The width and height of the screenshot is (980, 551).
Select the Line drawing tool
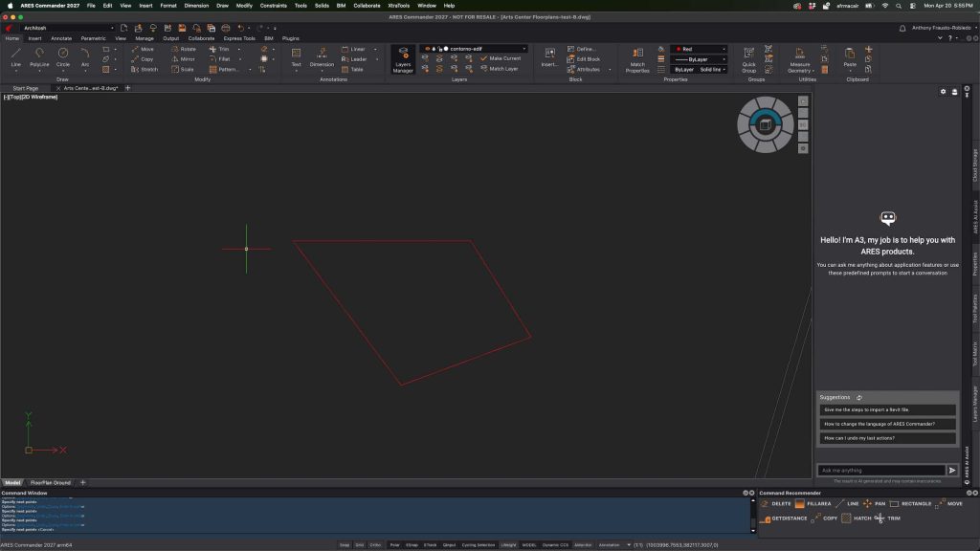15,56
